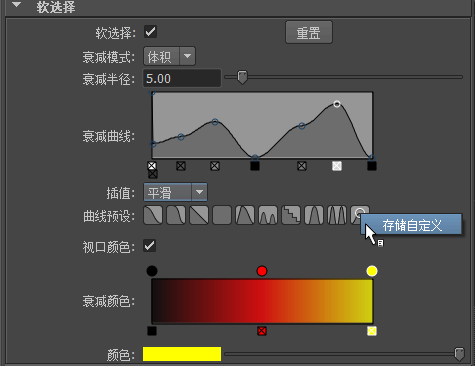Click the yellow 颜色 swatch
Image resolution: width=475 pixels, height=366 pixels.
[x=182, y=354]
